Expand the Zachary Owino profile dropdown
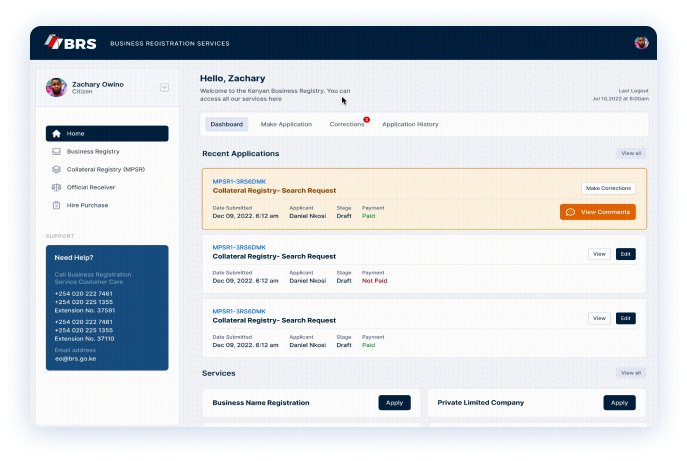This screenshot has height=461, width=687. click(x=164, y=87)
